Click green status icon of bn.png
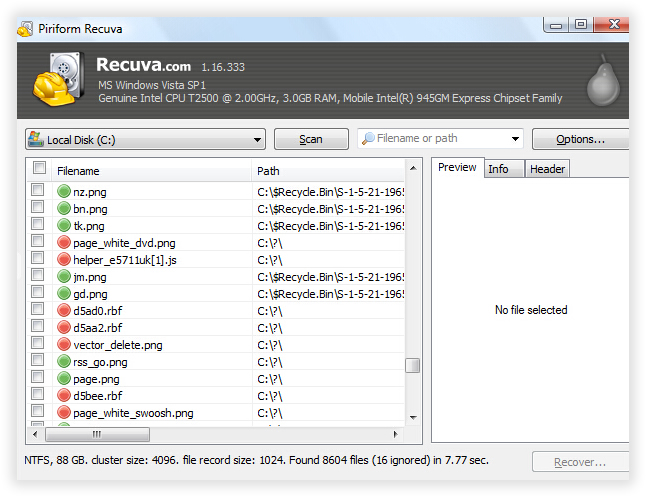 click(x=64, y=209)
